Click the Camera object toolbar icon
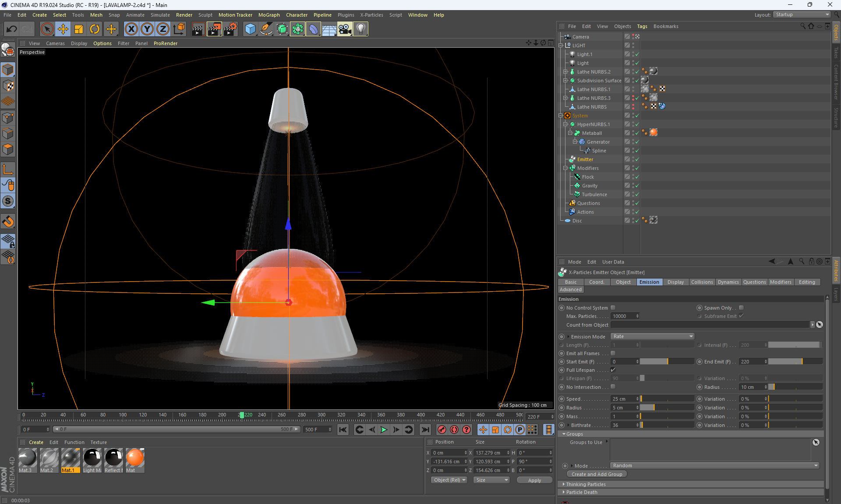The image size is (841, 504). pyautogui.click(x=345, y=29)
